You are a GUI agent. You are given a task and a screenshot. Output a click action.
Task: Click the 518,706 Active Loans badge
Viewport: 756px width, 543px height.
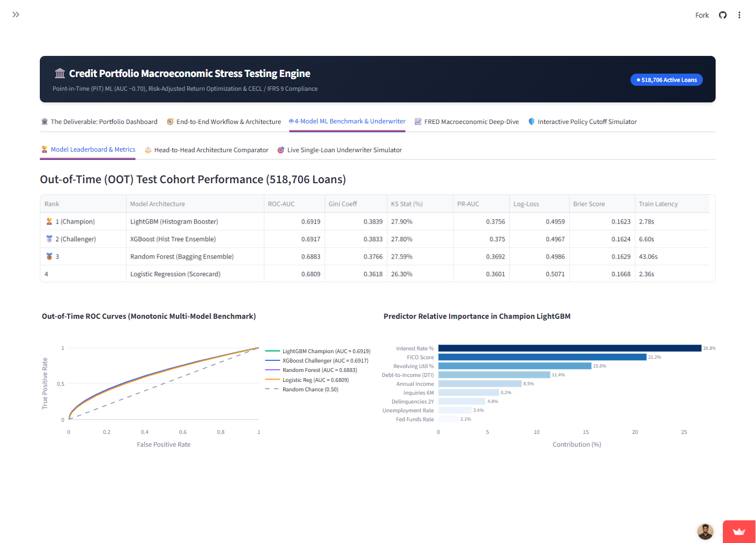coord(666,80)
